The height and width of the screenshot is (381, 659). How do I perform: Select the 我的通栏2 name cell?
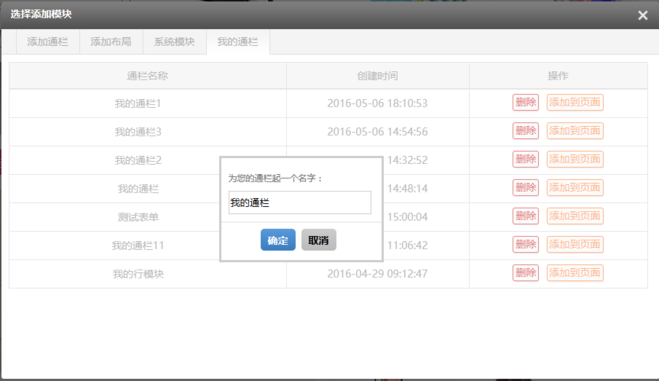coord(138,160)
